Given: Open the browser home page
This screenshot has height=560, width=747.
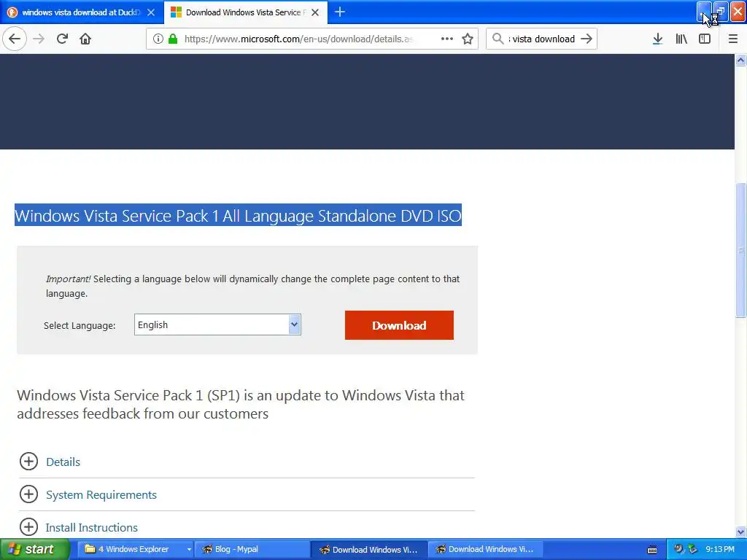Looking at the screenshot, I should pyautogui.click(x=85, y=39).
